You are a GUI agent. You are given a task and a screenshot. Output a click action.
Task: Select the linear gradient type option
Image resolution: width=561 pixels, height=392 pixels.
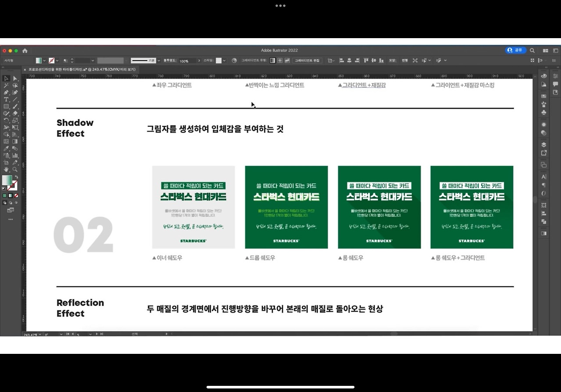tap(272, 61)
